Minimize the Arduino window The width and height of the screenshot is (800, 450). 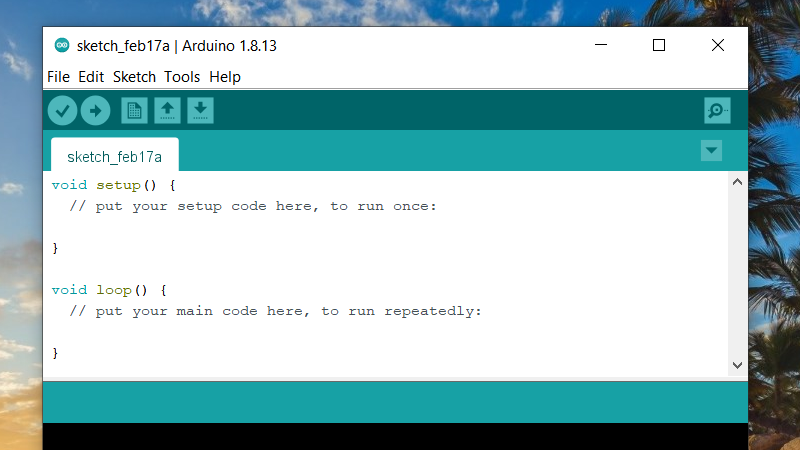tap(601, 45)
